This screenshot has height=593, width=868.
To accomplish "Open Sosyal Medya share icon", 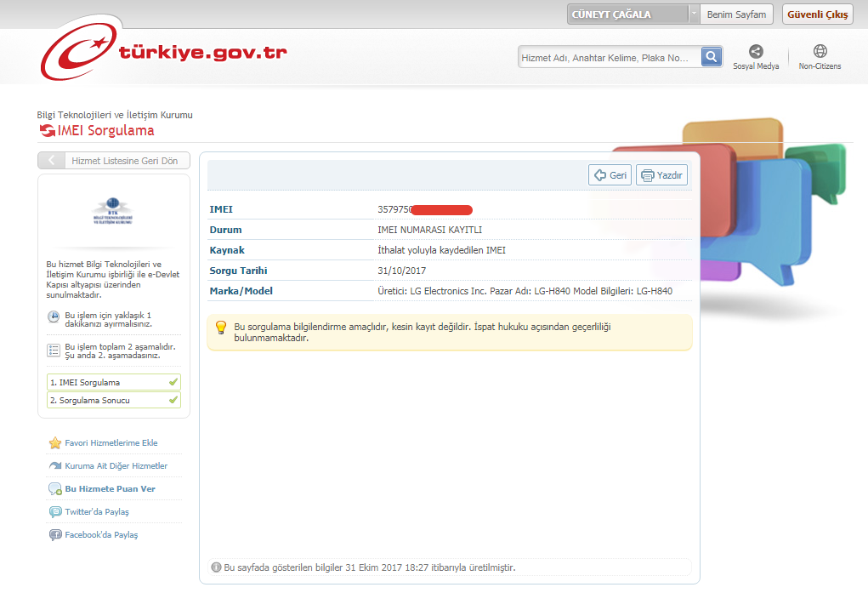I will coord(756,51).
